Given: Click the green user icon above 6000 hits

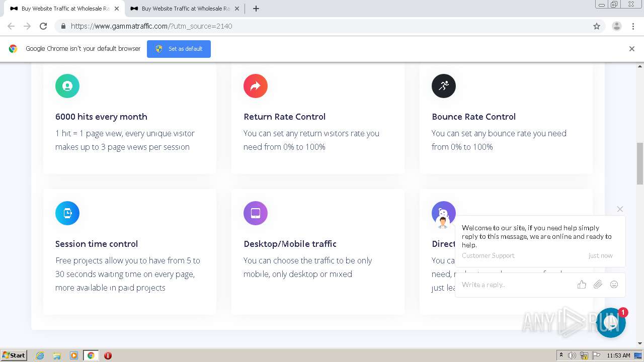Looking at the screenshot, I should point(67,86).
